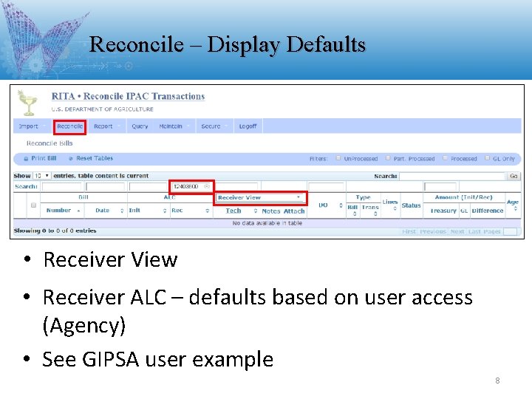532x399 pixels.
Task: Sort by Lines column arrows
Action: pos(395,208)
